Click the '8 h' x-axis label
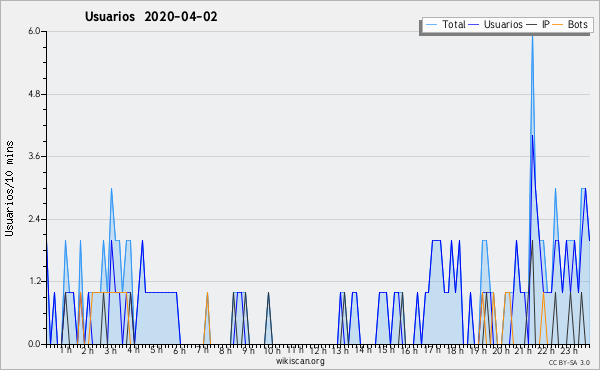600x370 pixels. (x=225, y=351)
